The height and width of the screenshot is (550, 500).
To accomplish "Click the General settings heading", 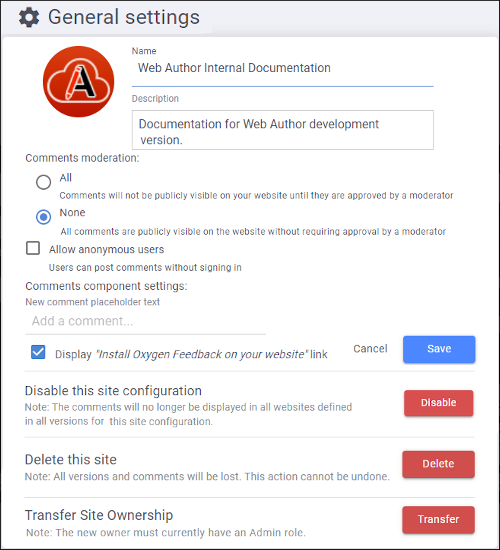I will (x=124, y=18).
